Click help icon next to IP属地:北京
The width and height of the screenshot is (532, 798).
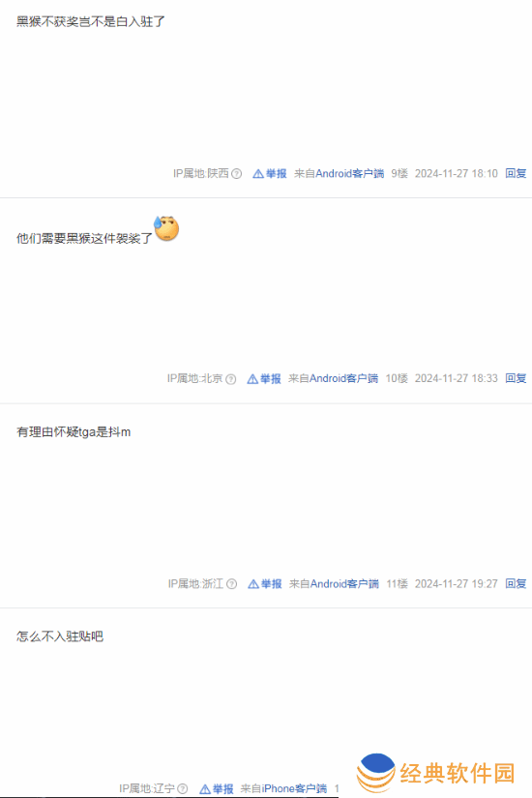(230, 379)
